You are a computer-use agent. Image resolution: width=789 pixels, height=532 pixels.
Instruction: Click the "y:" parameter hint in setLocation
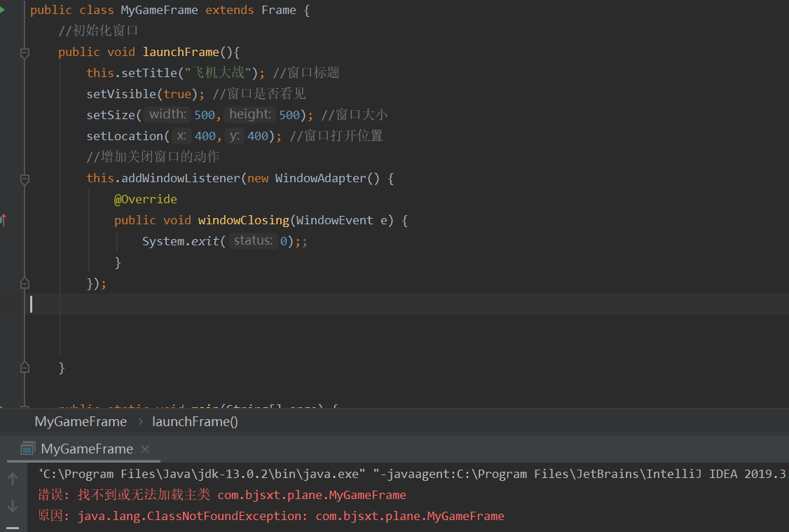[235, 135]
